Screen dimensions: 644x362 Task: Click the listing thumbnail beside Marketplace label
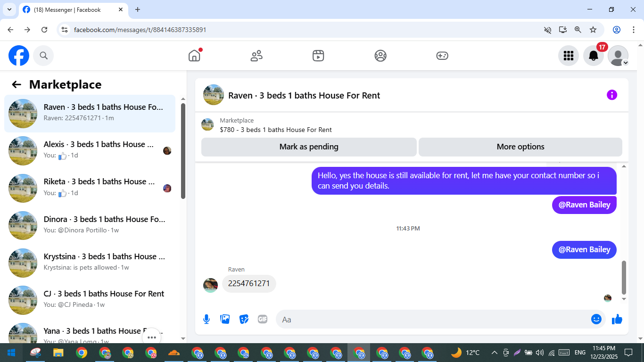click(x=207, y=124)
